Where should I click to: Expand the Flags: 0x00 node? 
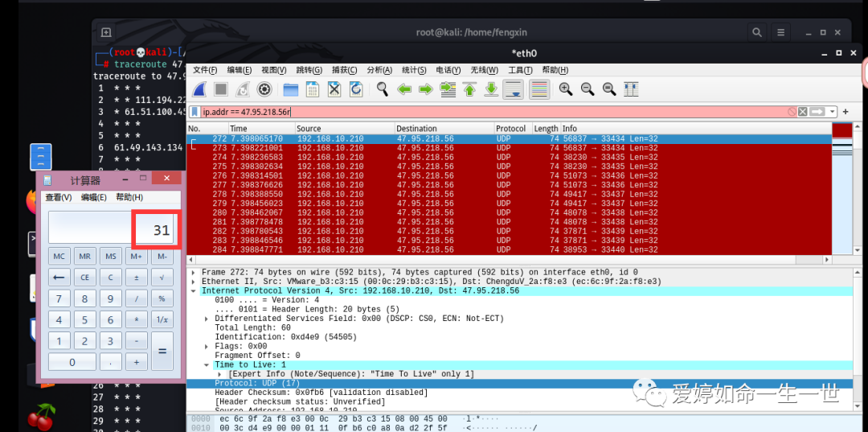(207, 346)
